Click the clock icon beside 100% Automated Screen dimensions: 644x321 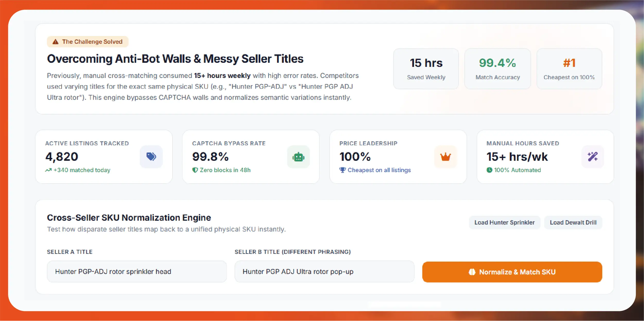click(x=490, y=170)
